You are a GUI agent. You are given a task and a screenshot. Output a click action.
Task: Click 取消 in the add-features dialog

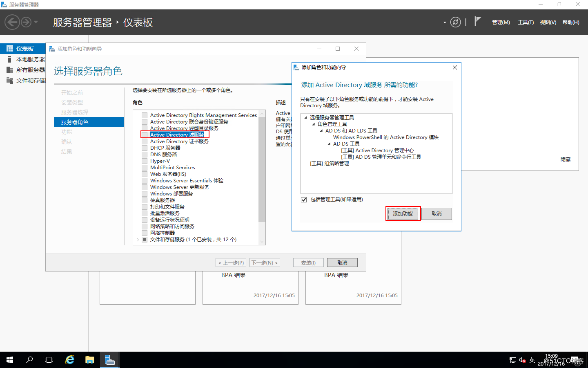tap(437, 214)
